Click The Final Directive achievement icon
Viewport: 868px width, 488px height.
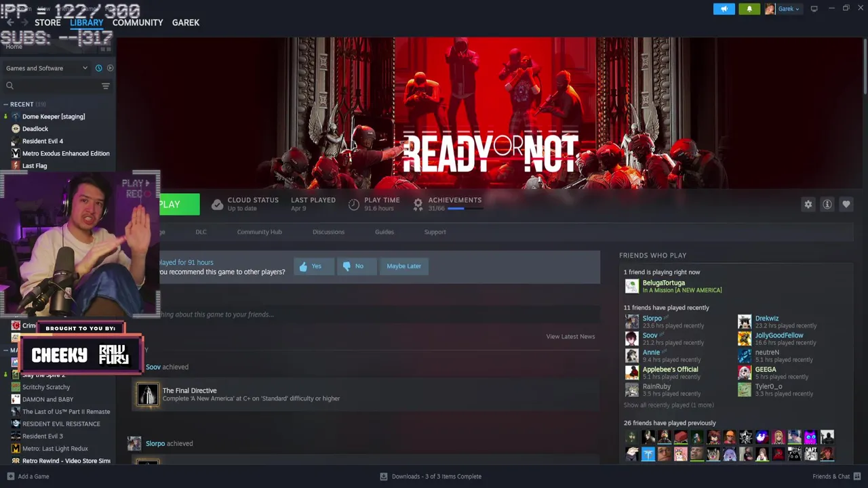click(x=147, y=394)
